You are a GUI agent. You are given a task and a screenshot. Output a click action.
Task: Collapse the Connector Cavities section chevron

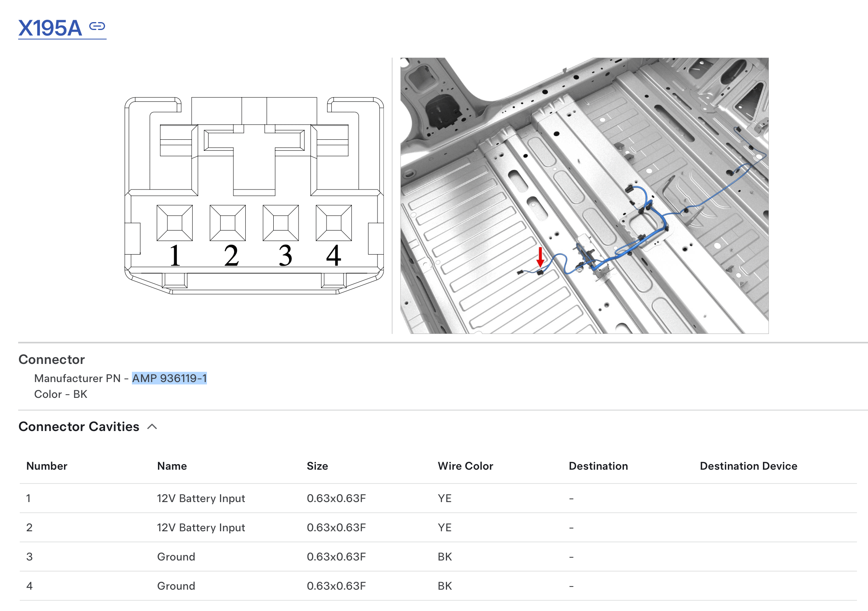[x=152, y=427]
